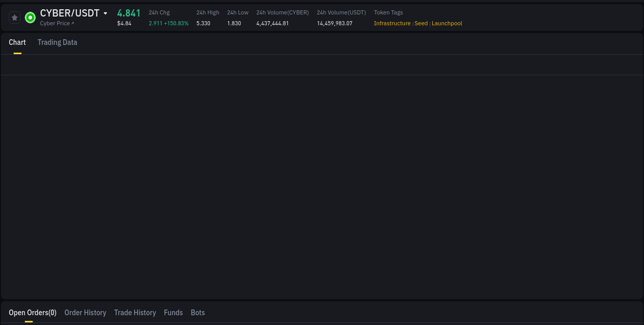Open the Cyber Price external link arrow
This screenshot has width=644, height=325.
pyautogui.click(x=72, y=23)
